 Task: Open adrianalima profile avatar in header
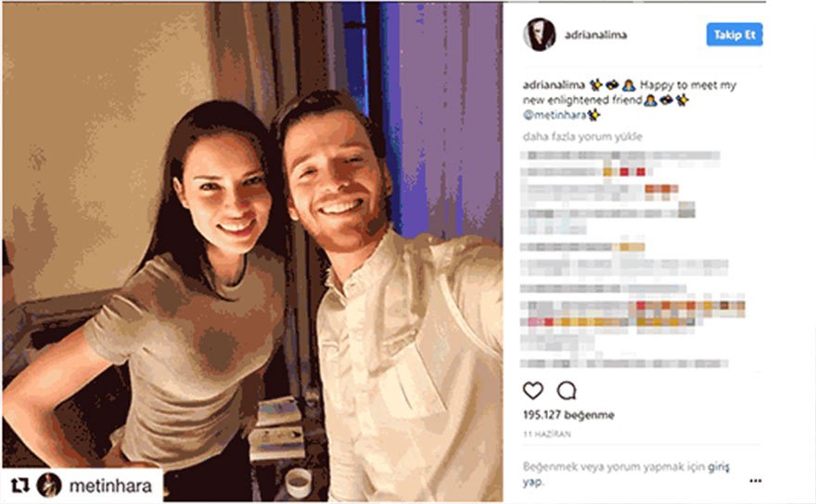(539, 35)
